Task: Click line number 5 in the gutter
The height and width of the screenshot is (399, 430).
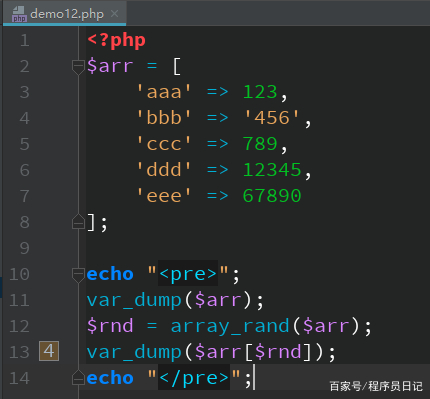Action: click(25, 144)
